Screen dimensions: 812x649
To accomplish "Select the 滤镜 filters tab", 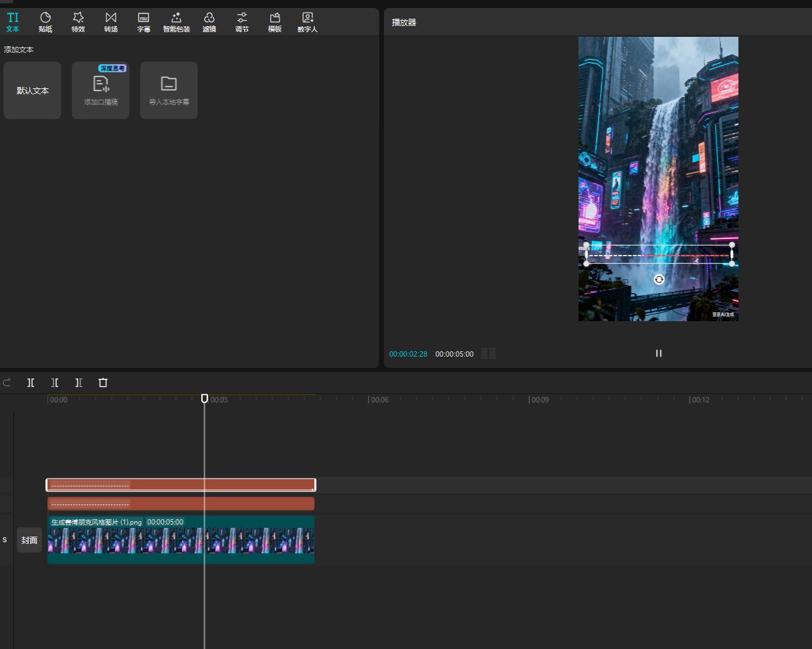I will click(209, 22).
